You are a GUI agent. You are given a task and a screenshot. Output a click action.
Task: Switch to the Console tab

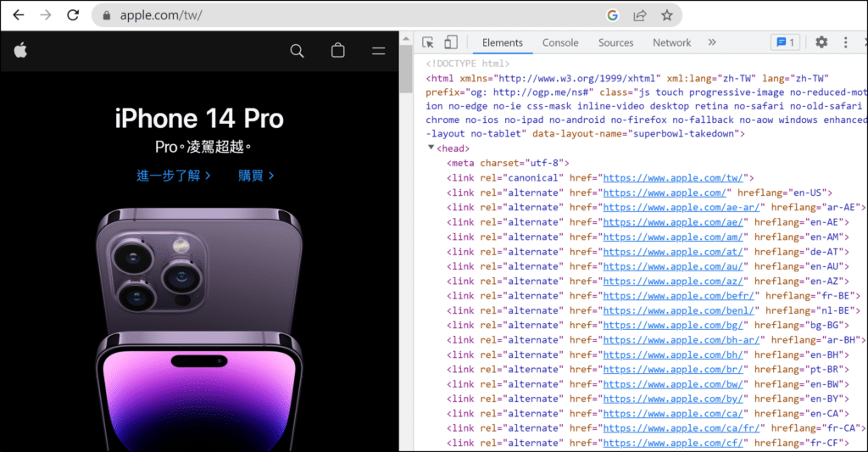tap(560, 42)
